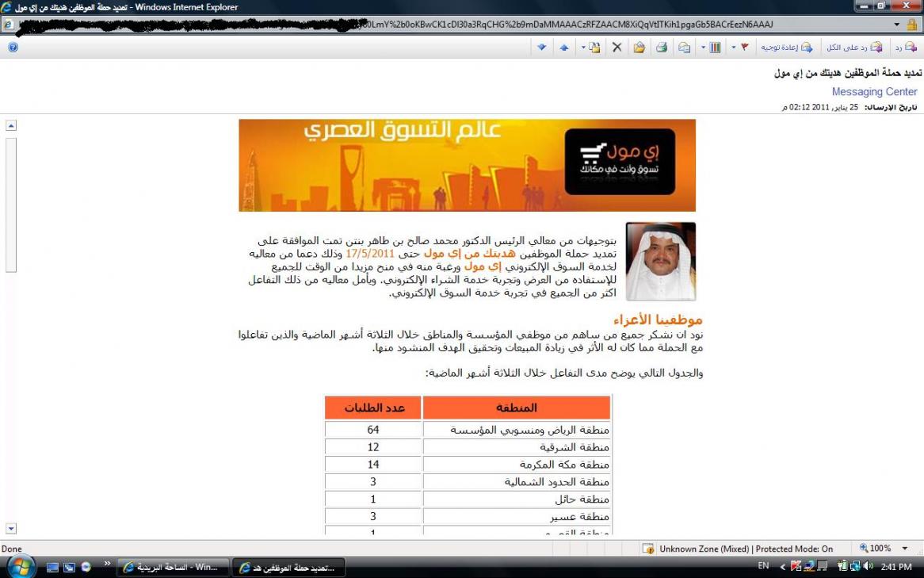
Task: Click the Internet Explorer logo in title bar
Action: click(6, 8)
